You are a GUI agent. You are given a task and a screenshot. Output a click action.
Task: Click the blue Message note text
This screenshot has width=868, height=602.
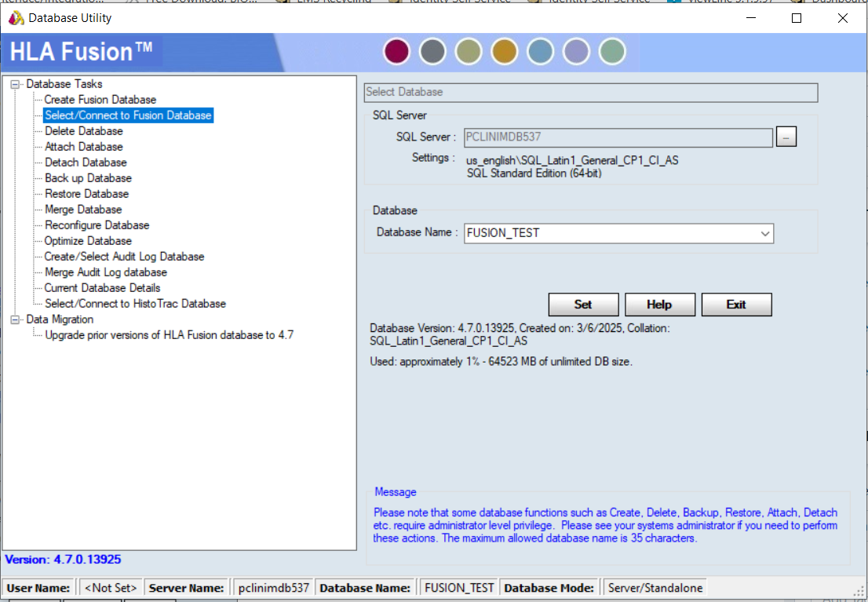(x=605, y=526)
